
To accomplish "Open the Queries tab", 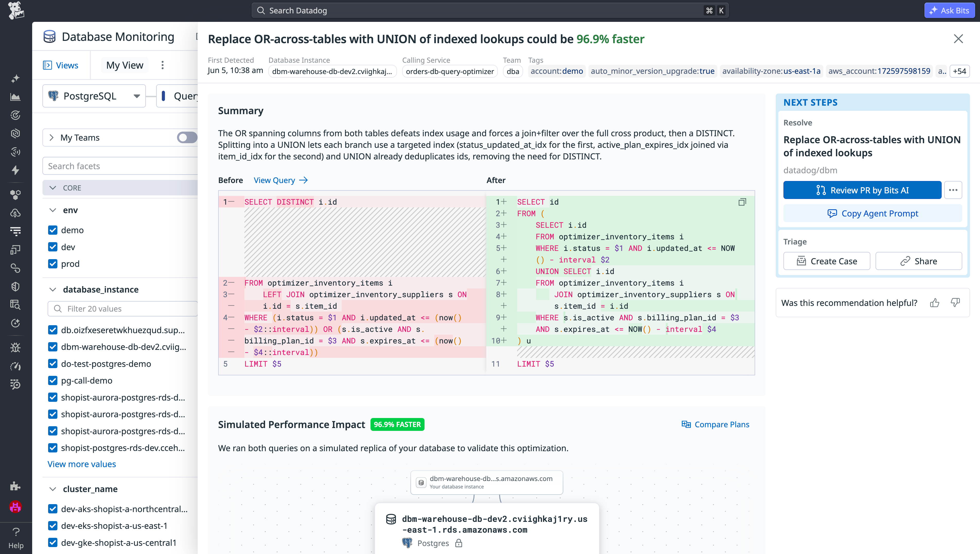I will pos(178,96).
